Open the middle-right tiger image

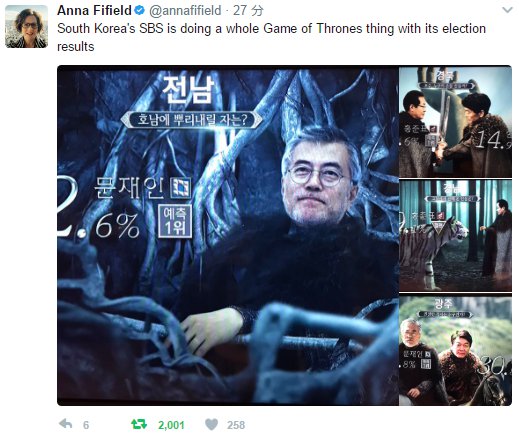click(x=455, y=236)
